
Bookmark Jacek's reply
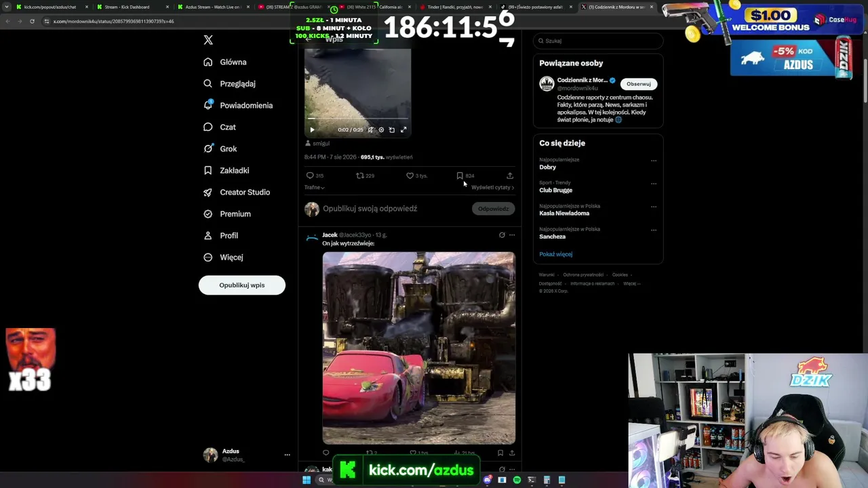point(500,453)
